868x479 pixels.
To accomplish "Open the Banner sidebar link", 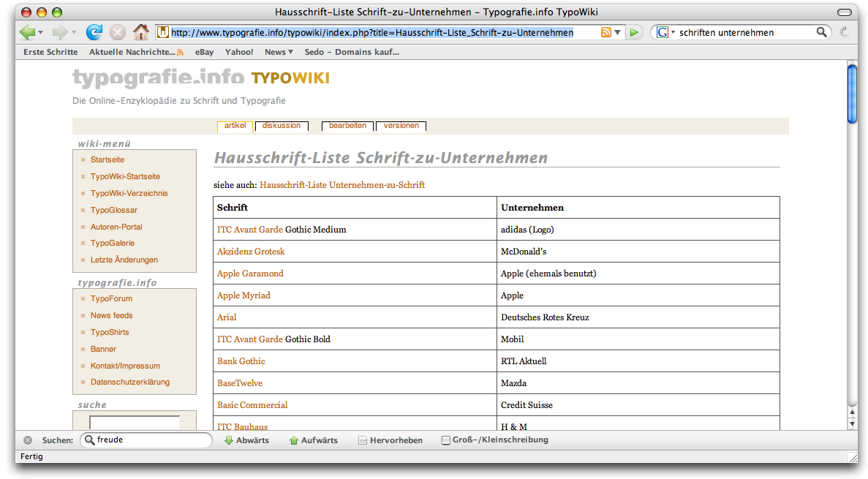I will tap(103, 349).
